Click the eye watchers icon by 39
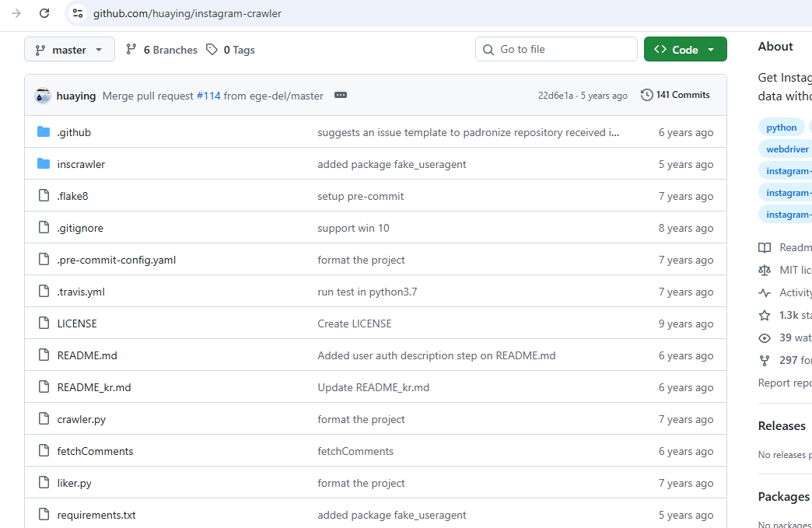This screenshot has width=812, height=528. [x=765, y=338]
